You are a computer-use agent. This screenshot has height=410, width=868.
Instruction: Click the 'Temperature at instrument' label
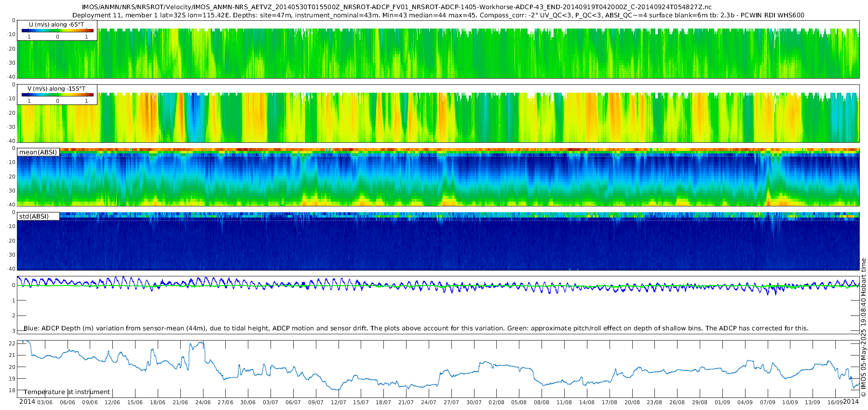pos(67,392)
